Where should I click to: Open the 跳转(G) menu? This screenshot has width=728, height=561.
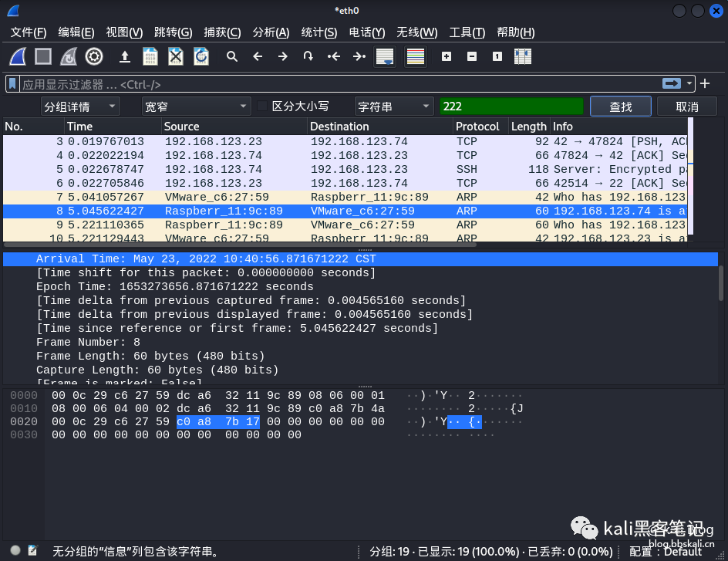click(174, 32)
